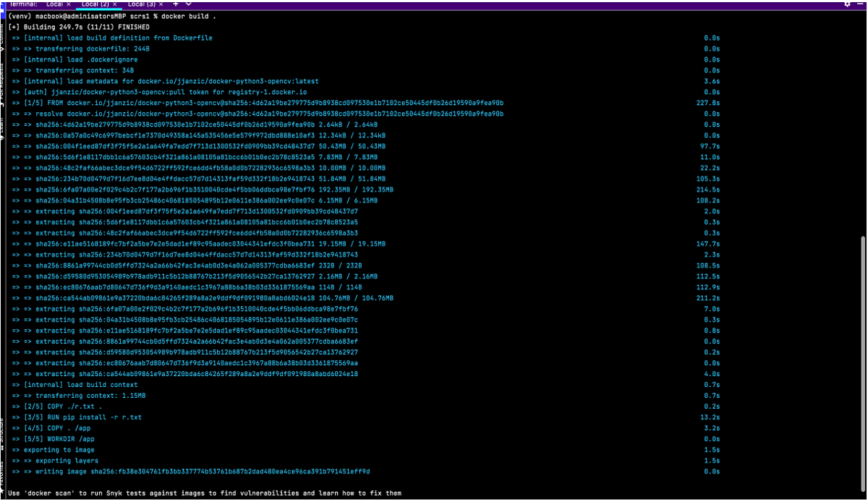This screenshot has width=868, height=502.
Task: Close the Local (3) tab with its x
Action: coord(160,3)
